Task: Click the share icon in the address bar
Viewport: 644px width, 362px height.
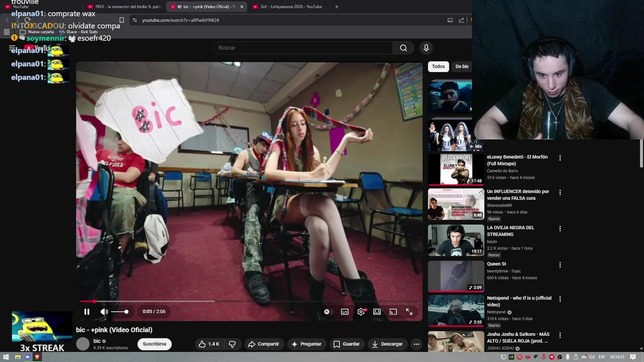Action: pos(461,20)
